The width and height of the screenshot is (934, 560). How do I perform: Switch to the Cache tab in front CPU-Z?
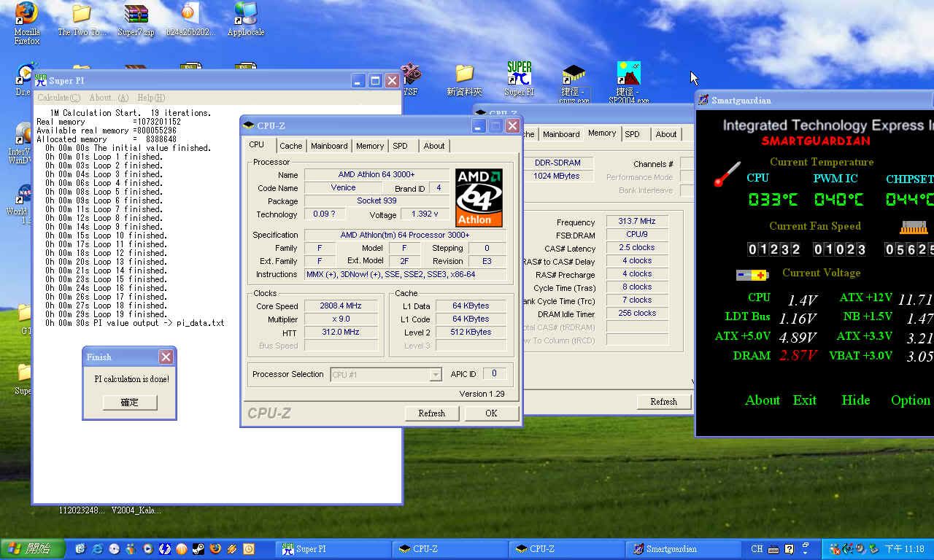(x=290, y=146)
